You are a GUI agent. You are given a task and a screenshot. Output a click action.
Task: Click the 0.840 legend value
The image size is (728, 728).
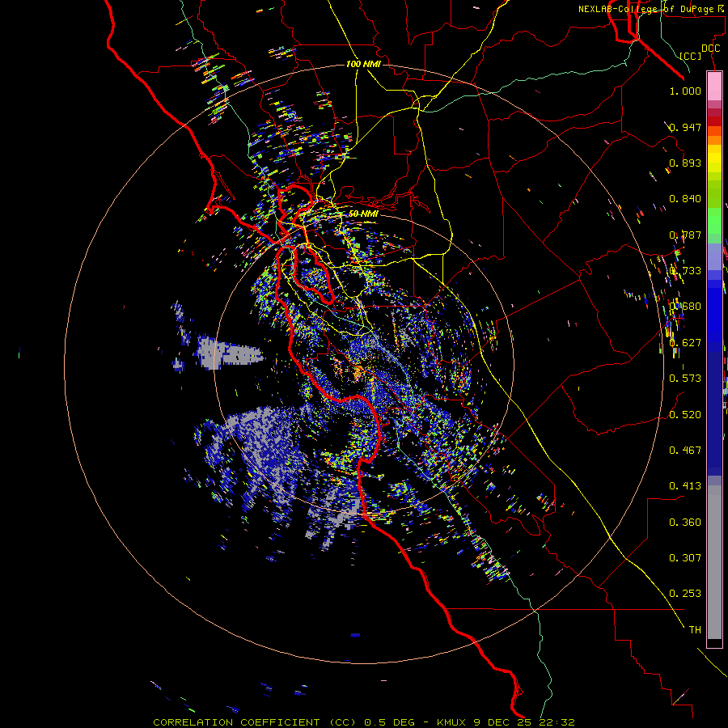click(x=685, y=199)
